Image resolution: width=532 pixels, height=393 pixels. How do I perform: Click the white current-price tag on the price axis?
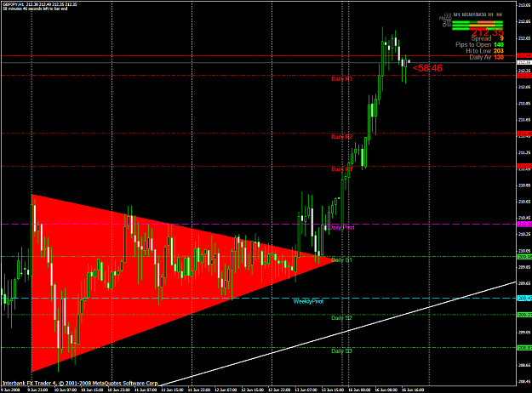pos(524,62)
